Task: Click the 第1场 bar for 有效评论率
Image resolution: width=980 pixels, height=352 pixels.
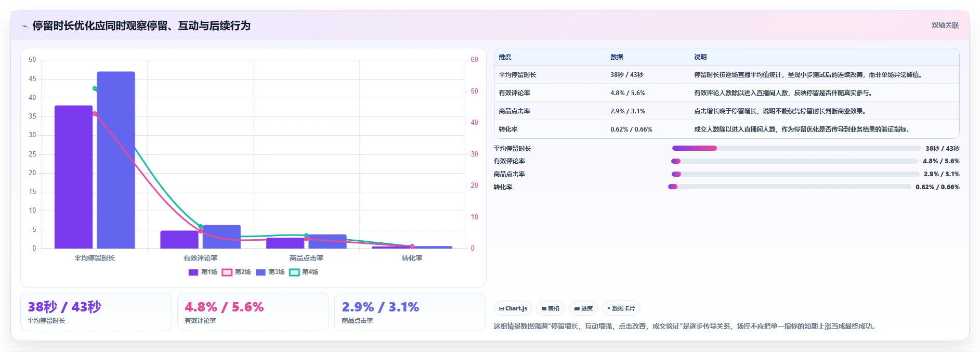Action: click(x=179, y=240)
